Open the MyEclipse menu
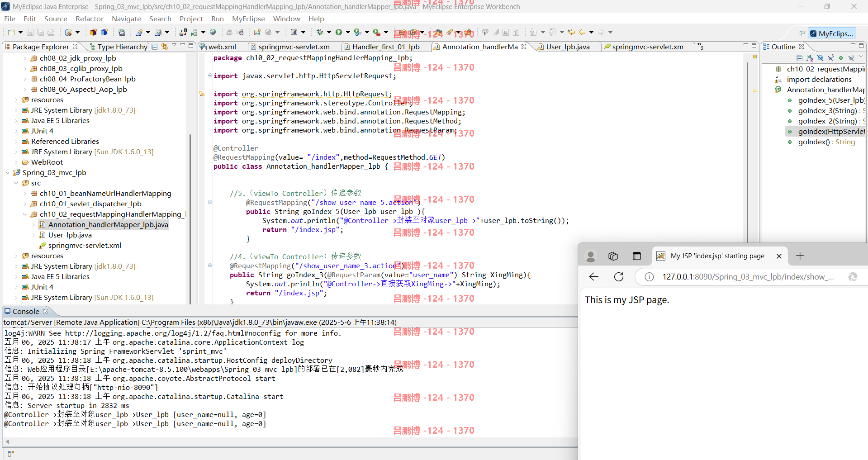This screenshot has width=868, height=460. (x=248, y=19)
